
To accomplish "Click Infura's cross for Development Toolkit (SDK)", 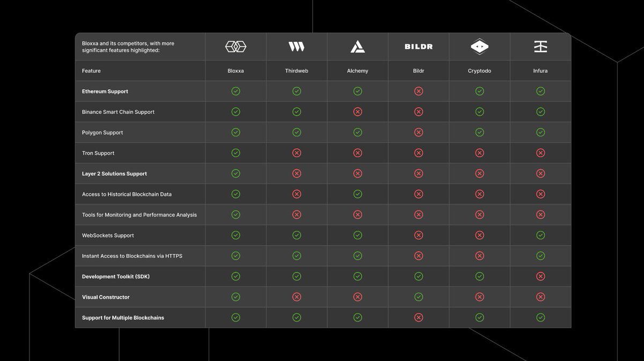I will coord(540,276).
